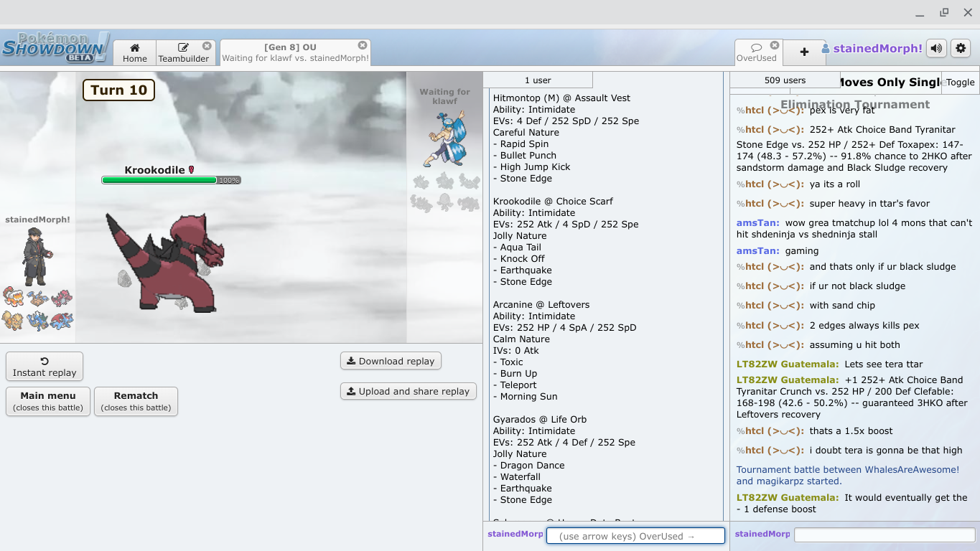Click the Turn 10 indicator
Image resolution: width=980 pixels, height=551 pixels.
pos(118,90)
